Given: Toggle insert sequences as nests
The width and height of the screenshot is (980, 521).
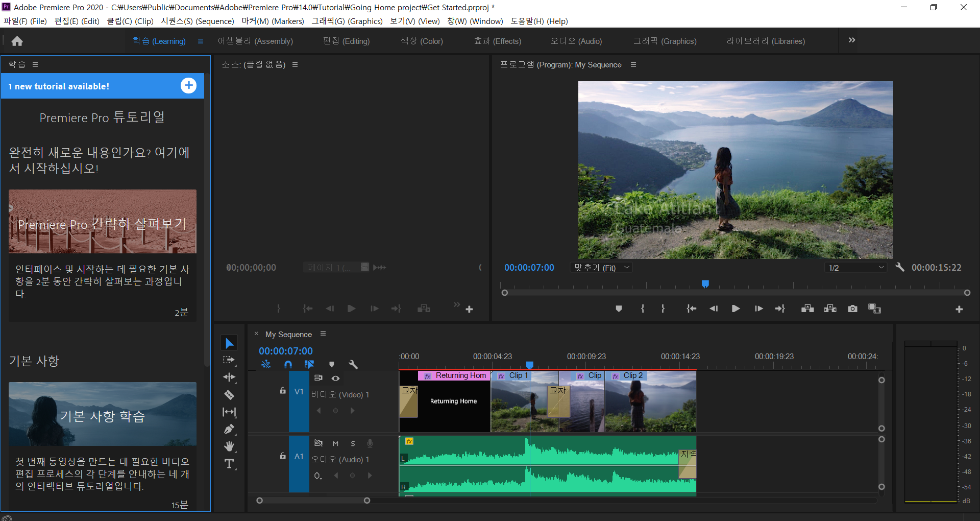Looking at the screenshot, I should [266, 364].
